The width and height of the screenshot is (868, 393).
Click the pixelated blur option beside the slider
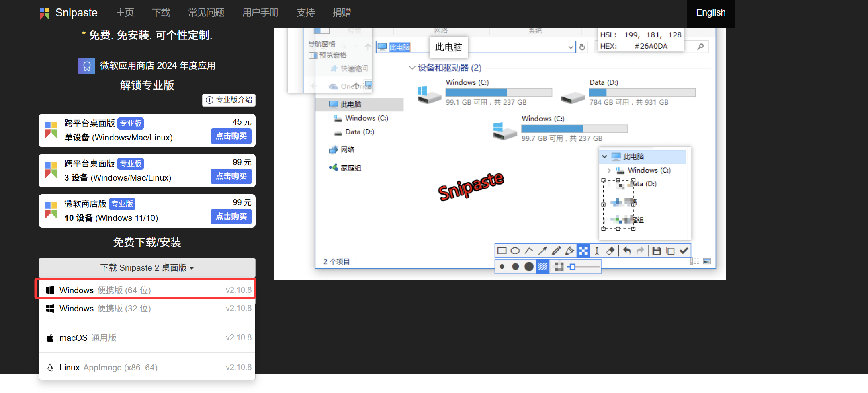[559, 267]
